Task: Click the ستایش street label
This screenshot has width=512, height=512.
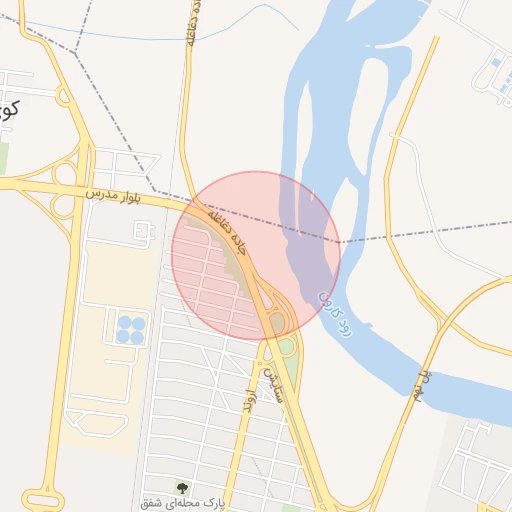Action: [x=273, y=386]
